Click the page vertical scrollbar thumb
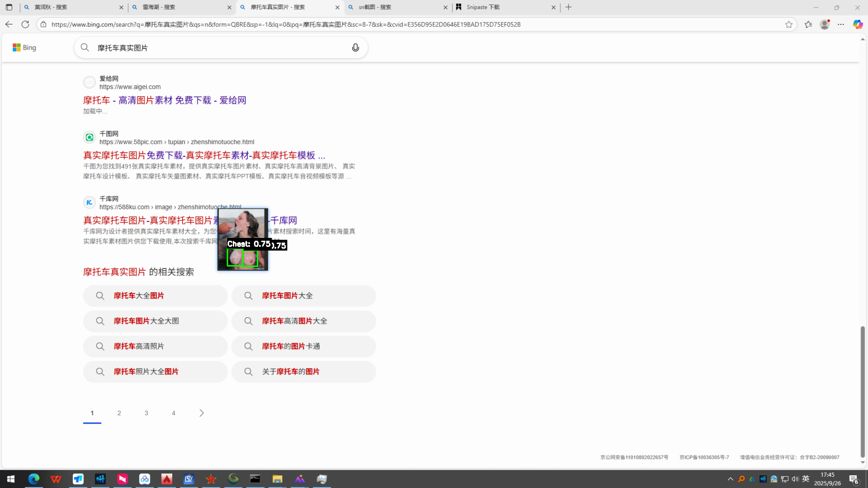Screen dimensions: 868x488 [x=862, y=391]
